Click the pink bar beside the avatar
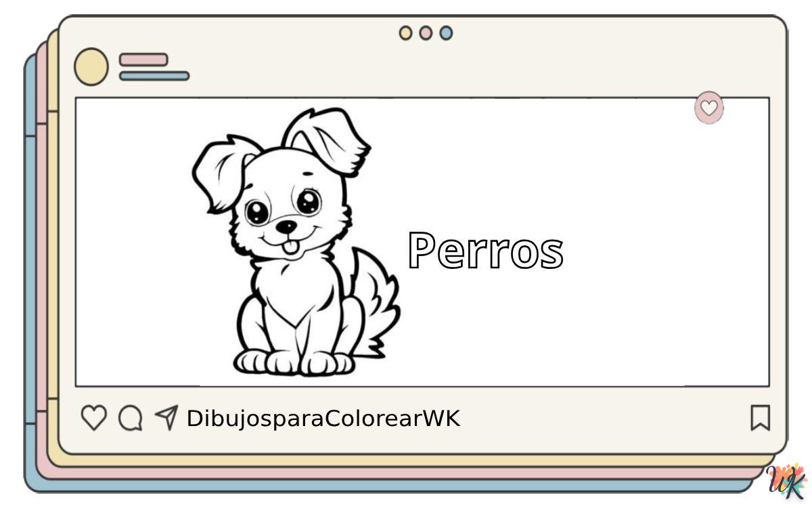This screenshot has width=812, height=508. (x=143, y=60)
